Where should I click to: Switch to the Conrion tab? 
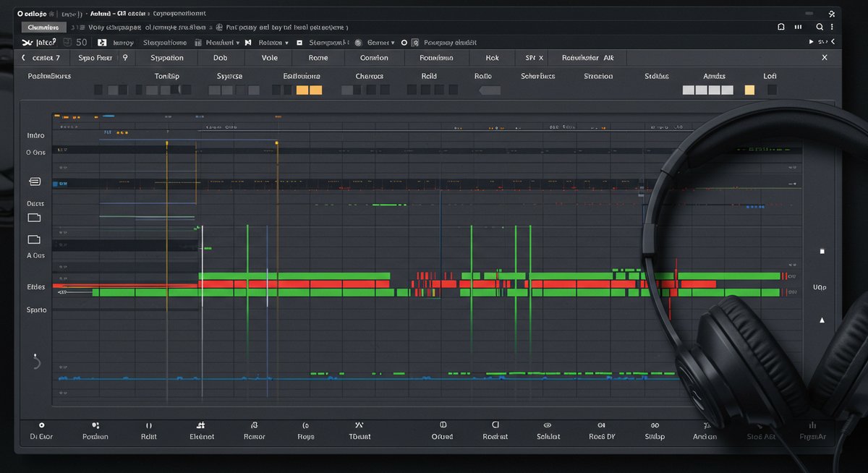(374, 58)
